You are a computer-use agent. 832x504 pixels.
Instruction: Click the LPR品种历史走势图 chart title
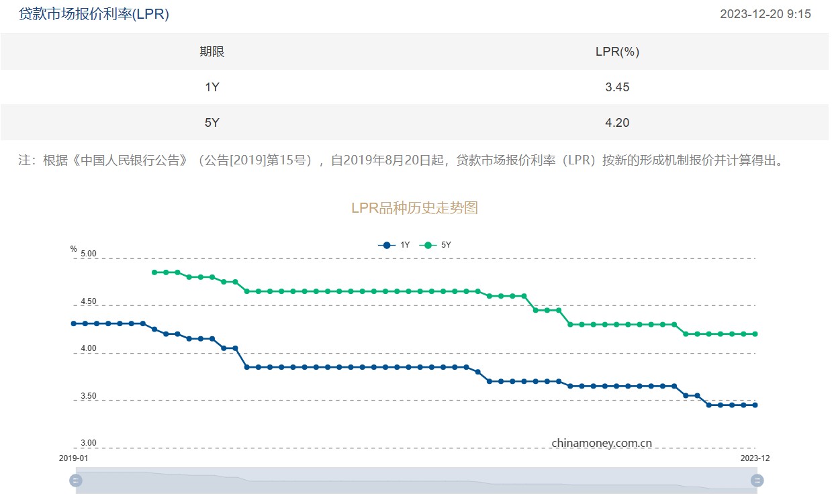414,207
